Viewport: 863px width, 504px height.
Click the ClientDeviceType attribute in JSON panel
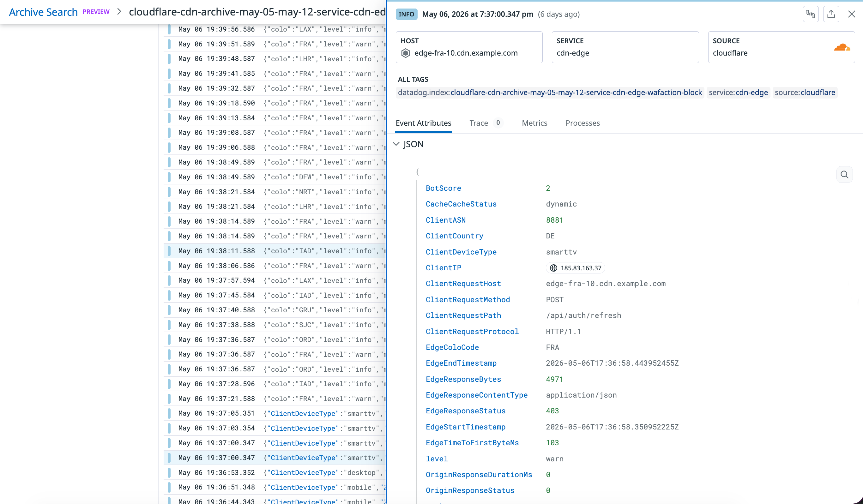click(x=461, y=252)
